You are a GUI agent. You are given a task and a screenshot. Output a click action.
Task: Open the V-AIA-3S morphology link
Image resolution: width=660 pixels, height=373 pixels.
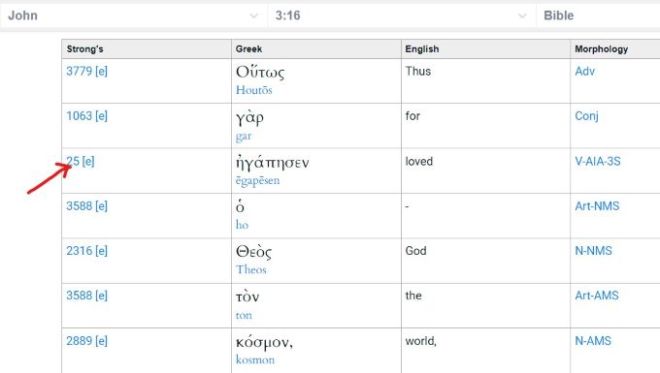598,161
